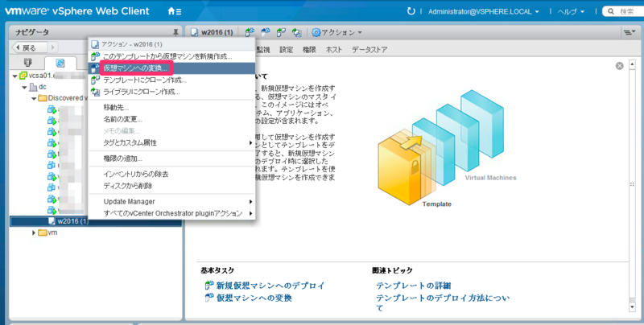Open the 新規仮想マシンへのデプロイ link

click(270, 286)
